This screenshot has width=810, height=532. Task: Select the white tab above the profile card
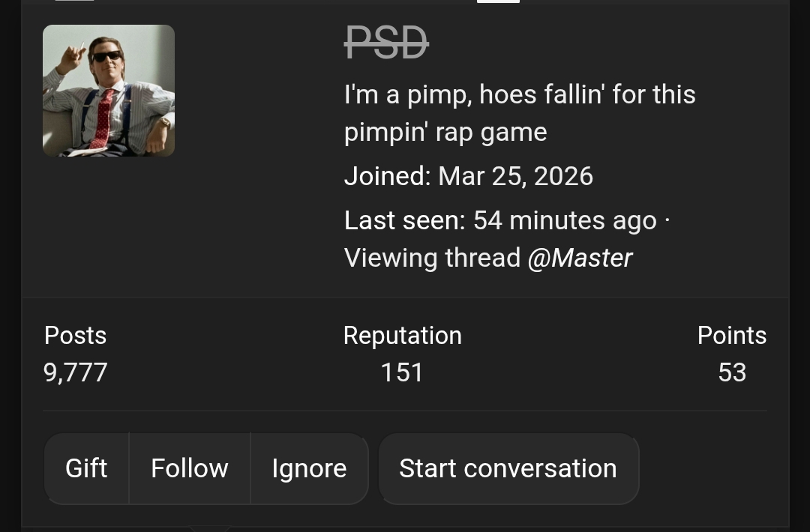[498, 2]
